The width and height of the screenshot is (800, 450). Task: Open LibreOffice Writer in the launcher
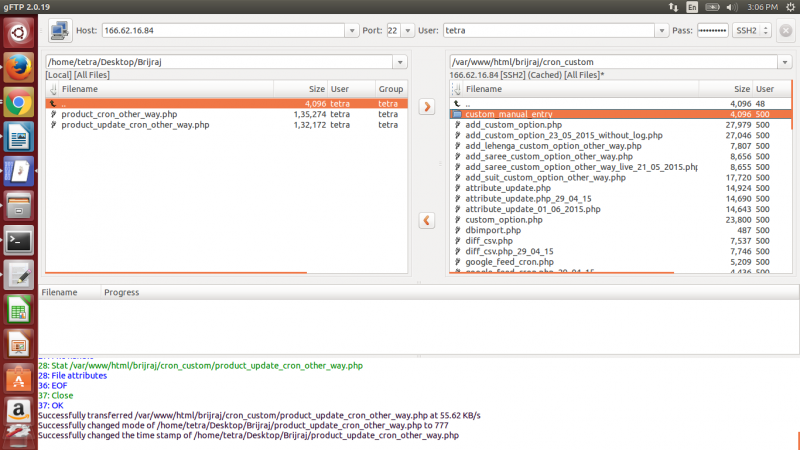pos(19,137)
